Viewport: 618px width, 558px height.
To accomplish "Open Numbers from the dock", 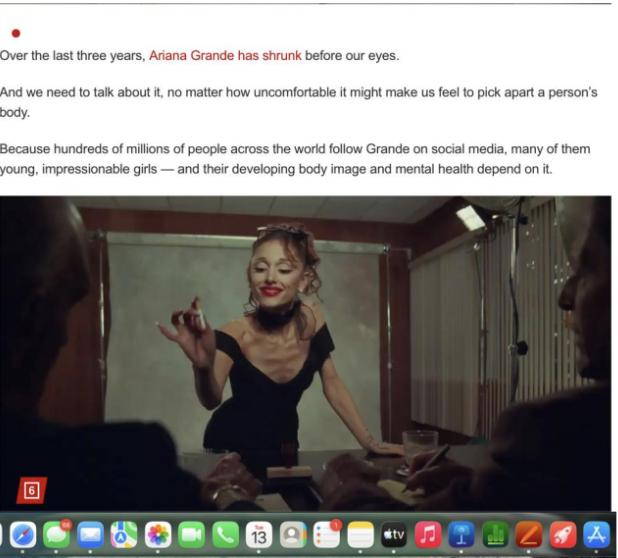I will [x=495, y=535].
